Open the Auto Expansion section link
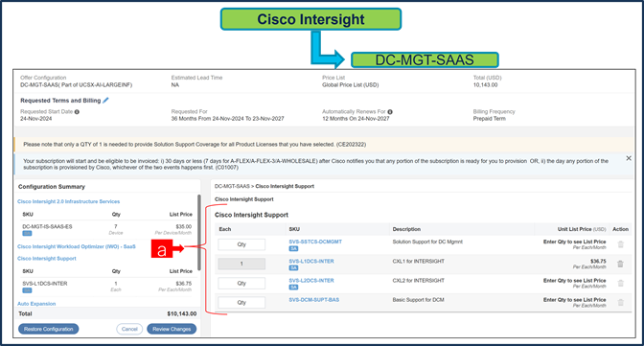644x346 pixels. click(36, 304)
